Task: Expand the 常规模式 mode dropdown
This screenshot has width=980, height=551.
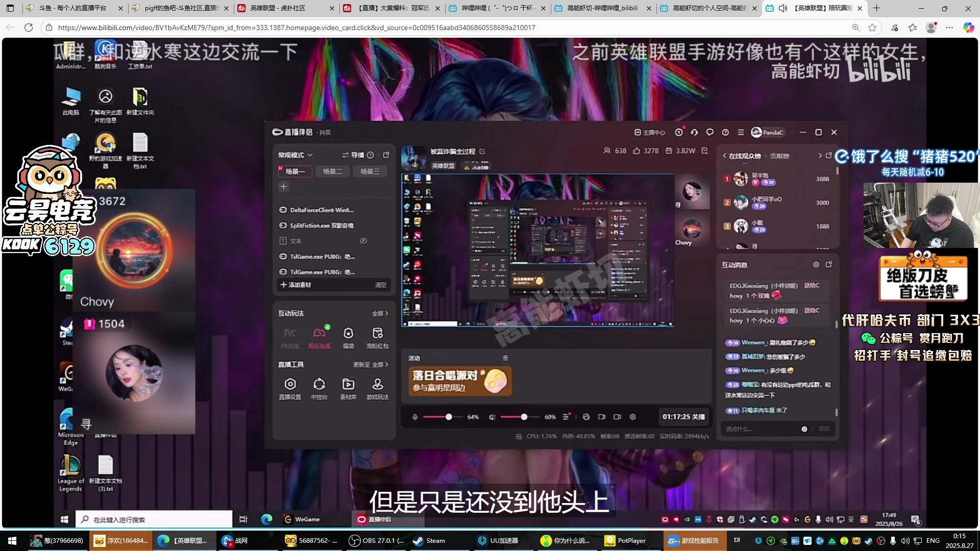Action: pos(295,155)
